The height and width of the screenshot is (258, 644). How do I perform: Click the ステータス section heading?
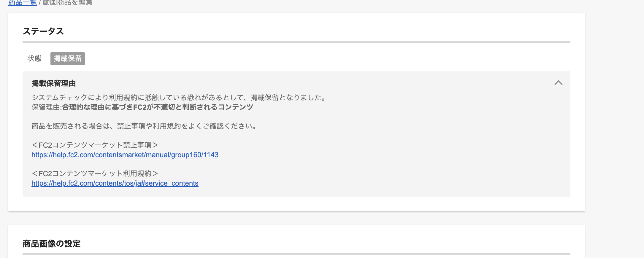(x=43, y=31)
